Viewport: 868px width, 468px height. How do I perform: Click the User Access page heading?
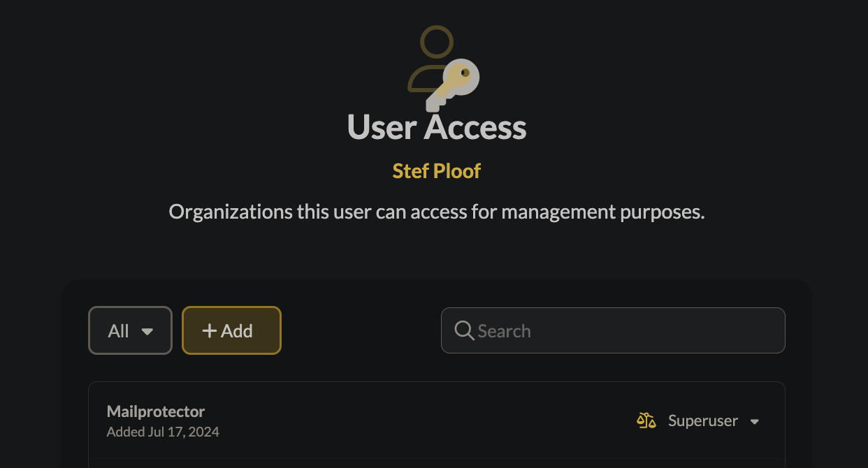436,127
